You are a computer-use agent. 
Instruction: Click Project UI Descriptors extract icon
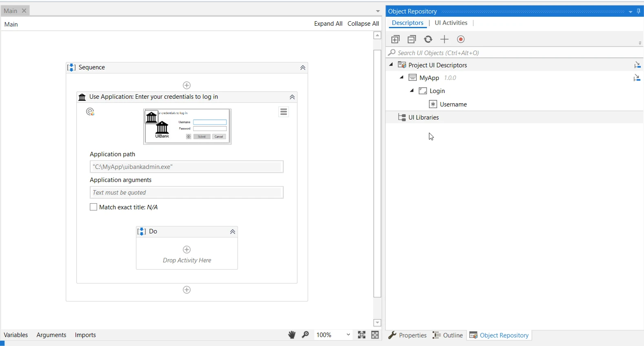tap(637, 65)
